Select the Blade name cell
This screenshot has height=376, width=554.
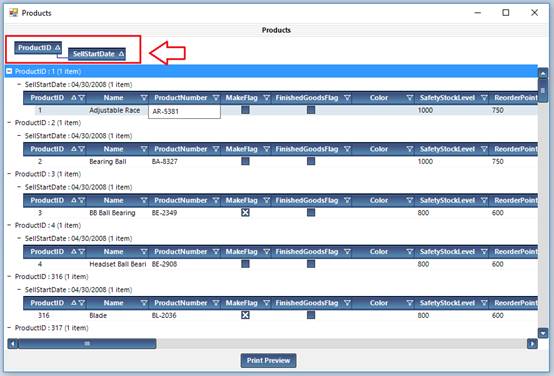(x=98, y=315)
